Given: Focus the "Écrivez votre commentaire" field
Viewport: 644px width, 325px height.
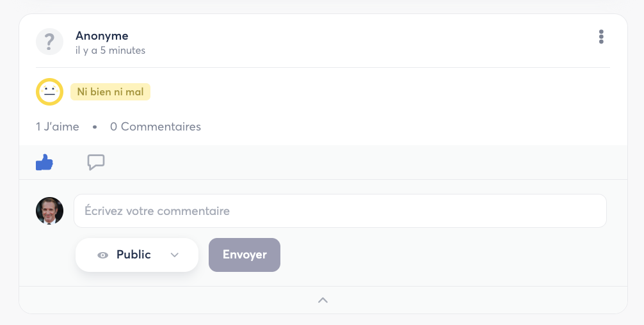Looking at the screenshot, I should pyautogui.click(x=340, y=211).
